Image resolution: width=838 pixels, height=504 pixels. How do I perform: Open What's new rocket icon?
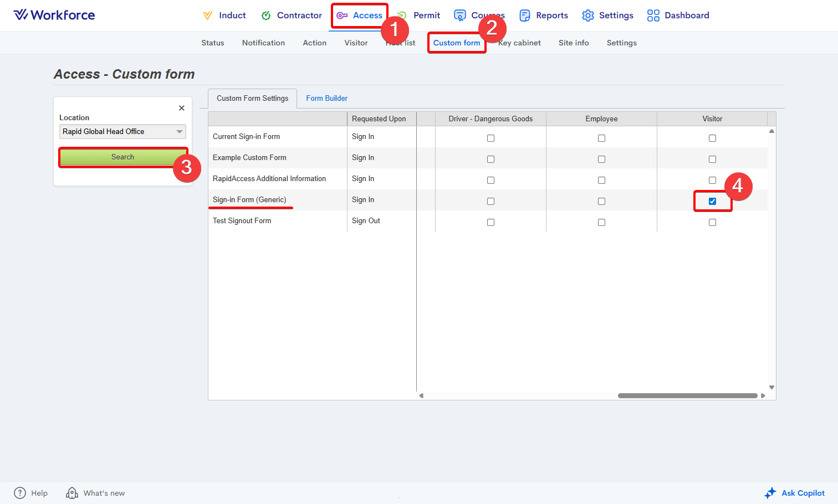click(x=72, y=493)
